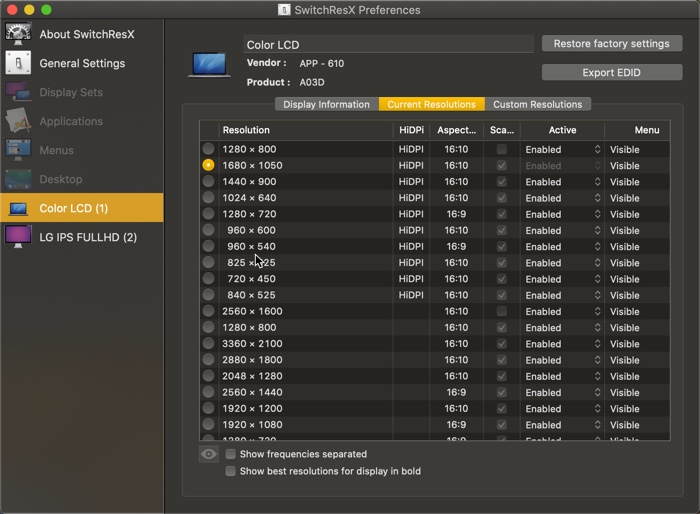Sort by the Active column header
Image resolution: width=700 pixels, height=514 pixels.
click(x=562, y=130)
